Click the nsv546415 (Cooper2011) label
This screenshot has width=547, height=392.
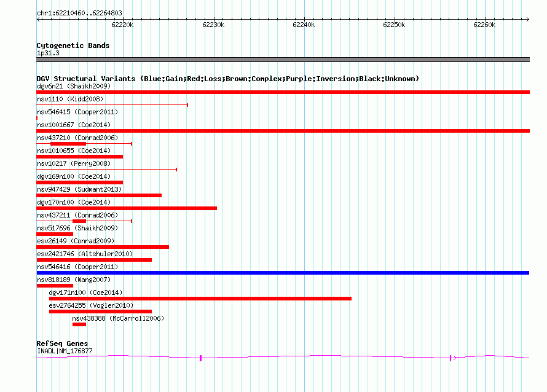(x=77, y=112)
